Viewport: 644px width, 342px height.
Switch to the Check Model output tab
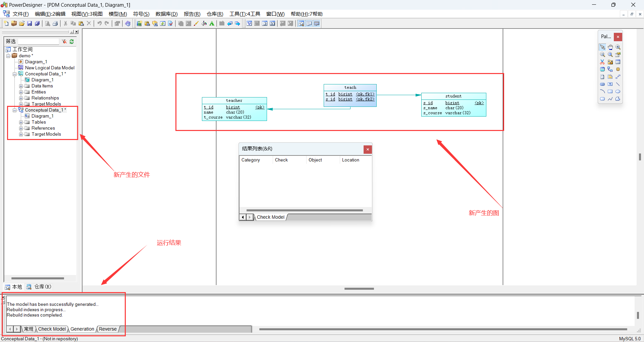pos(52,329)
